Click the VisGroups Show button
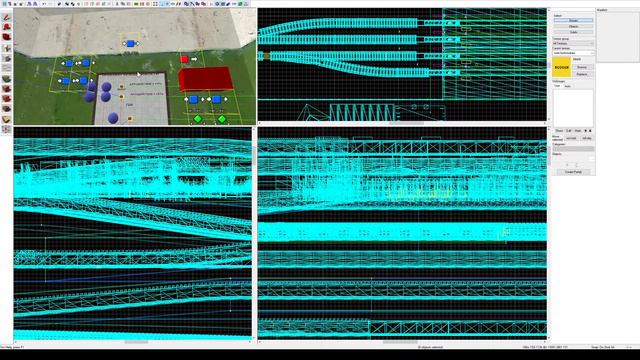The width and height of the screenshot is (640, 360). point(560,131)
